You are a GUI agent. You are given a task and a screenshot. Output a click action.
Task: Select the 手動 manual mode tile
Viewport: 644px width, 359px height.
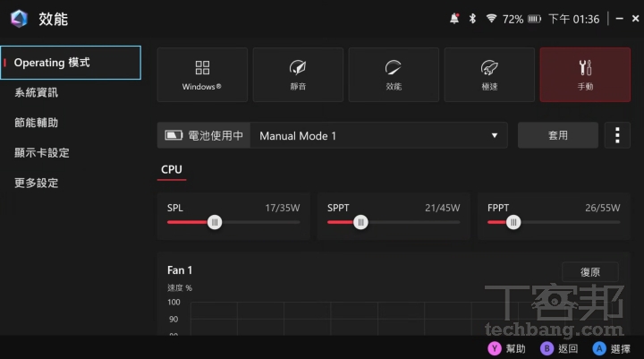[585, 75]
